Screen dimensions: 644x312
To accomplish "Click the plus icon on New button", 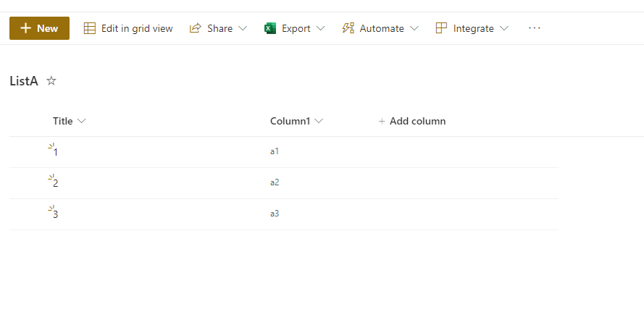I will (25, 28).
